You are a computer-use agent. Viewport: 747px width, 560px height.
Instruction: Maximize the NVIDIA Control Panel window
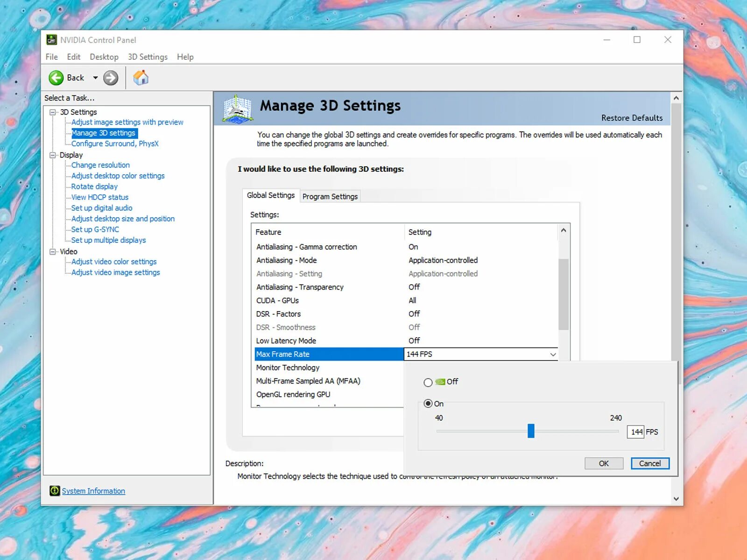tap(637, 40)
